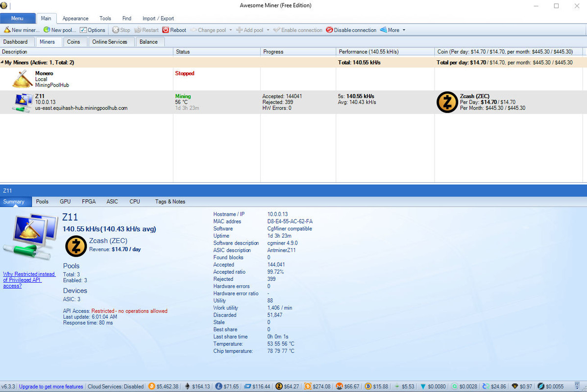Click the $0.0055 coin in status bar
The height and width of the screenshot is (392, 587).
[551, 387]
